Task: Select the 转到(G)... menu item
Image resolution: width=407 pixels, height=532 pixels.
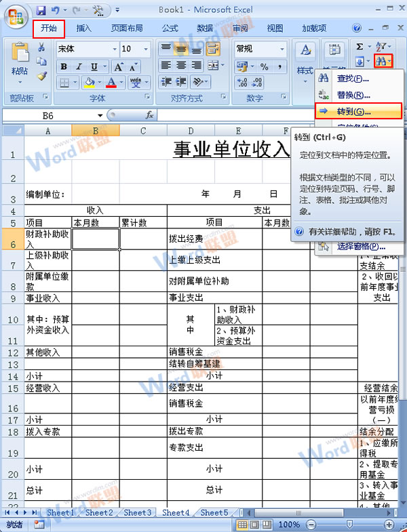Action: [x=358, y=111]
